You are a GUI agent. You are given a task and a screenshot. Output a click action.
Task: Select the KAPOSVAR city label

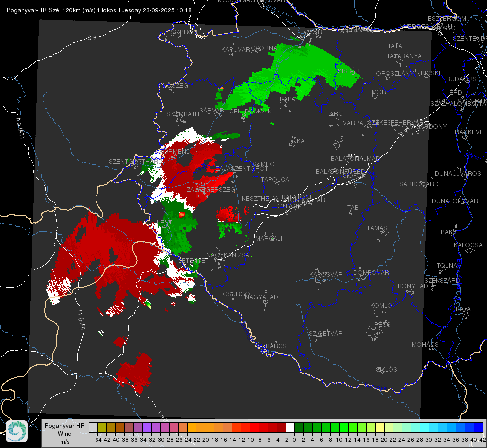click(x=326, y=274)
